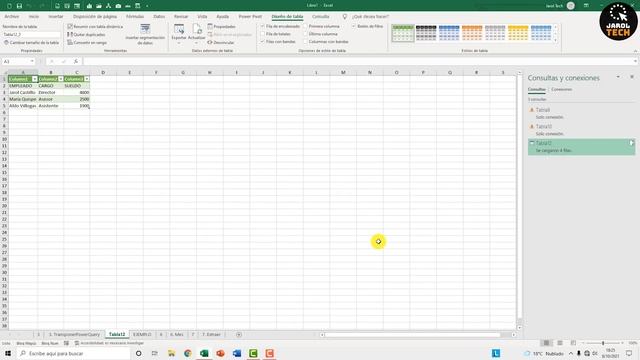Click the Insertar segmentación de datos icon
Viewport: 640px width, 360px height.
point(145,29)
